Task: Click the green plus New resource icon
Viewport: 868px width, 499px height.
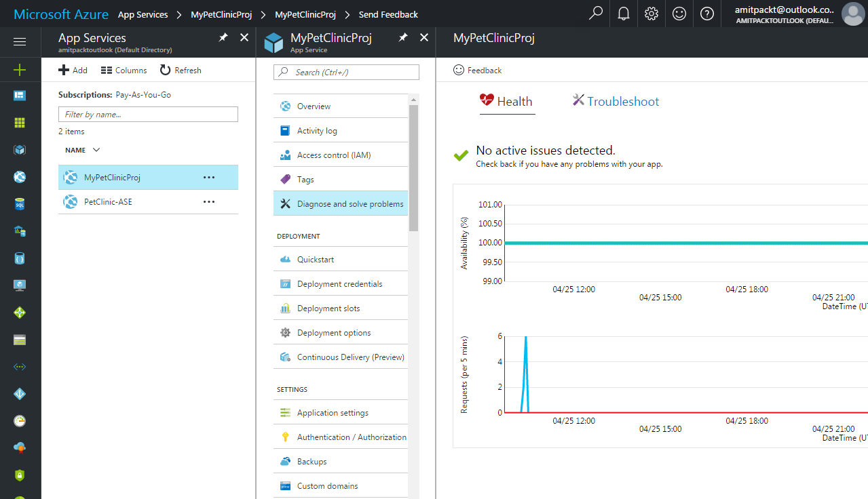Action: 20,69
